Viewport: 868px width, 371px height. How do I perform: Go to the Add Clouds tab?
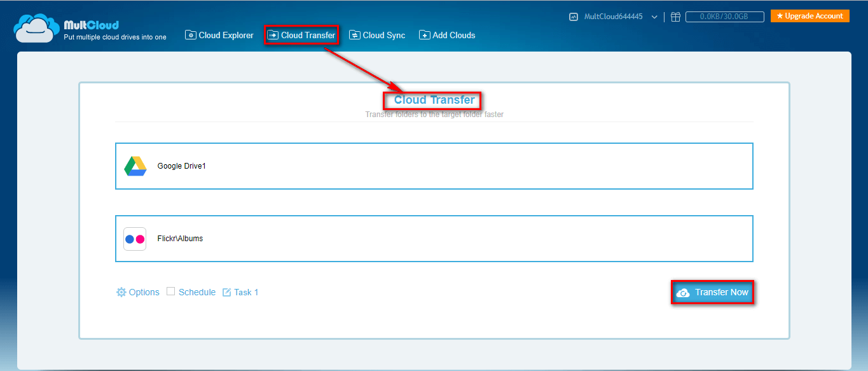(x=447, y=35)
